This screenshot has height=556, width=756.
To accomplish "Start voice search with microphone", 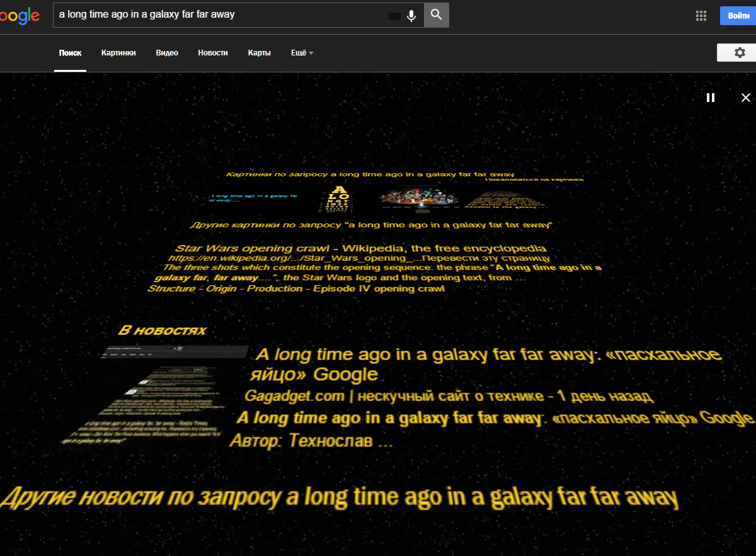I will (x=411, y=16).
